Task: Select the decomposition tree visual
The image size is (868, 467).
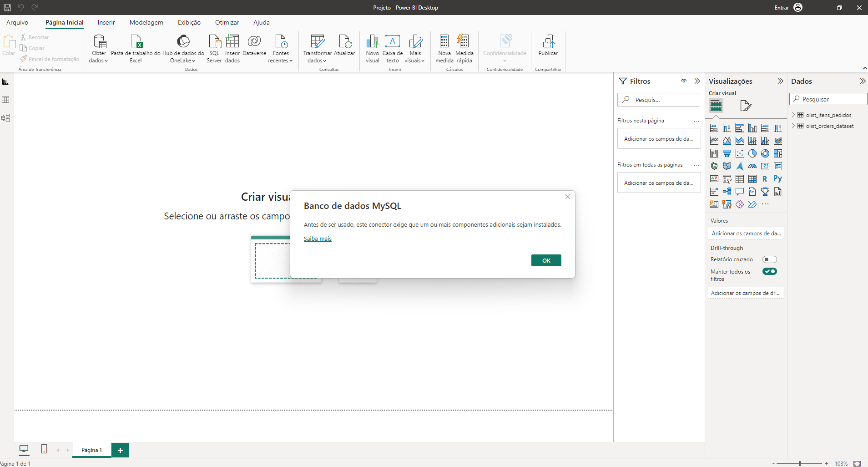Action: point(727,192)
